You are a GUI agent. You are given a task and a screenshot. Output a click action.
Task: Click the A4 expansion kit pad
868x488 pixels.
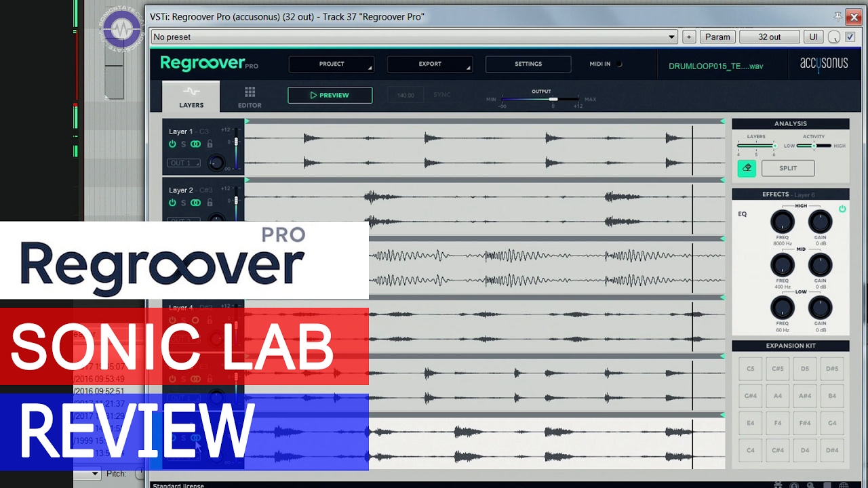pyautogui.click(x=778, y=396)
